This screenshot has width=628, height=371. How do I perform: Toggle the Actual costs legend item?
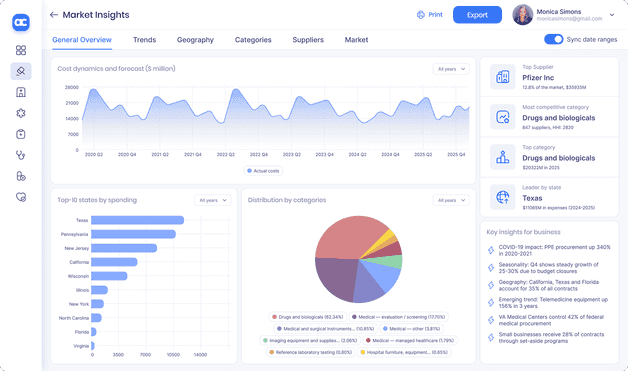263,171
